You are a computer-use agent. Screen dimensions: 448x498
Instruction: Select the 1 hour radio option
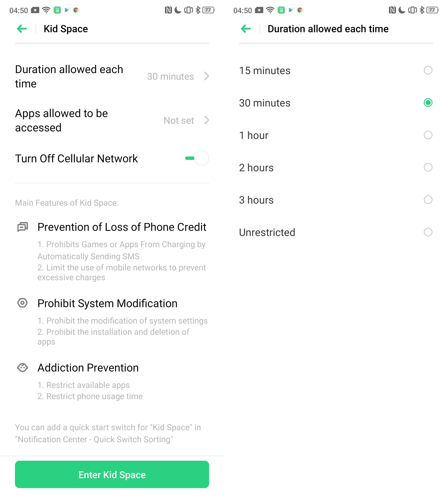pos(428,135)
